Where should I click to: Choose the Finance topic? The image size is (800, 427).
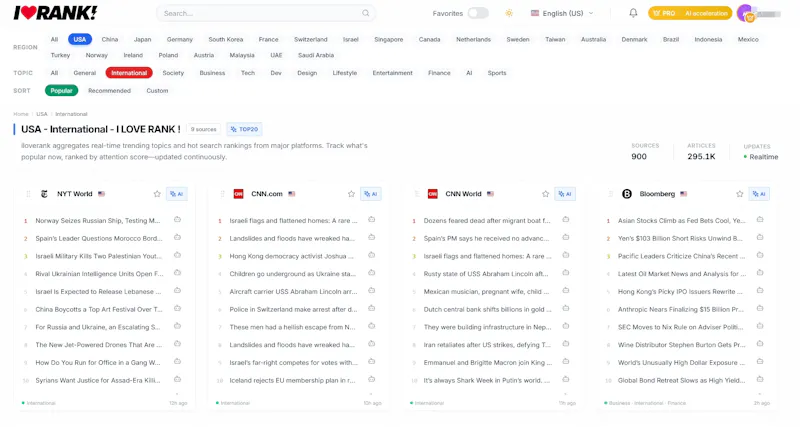point(439,73)
